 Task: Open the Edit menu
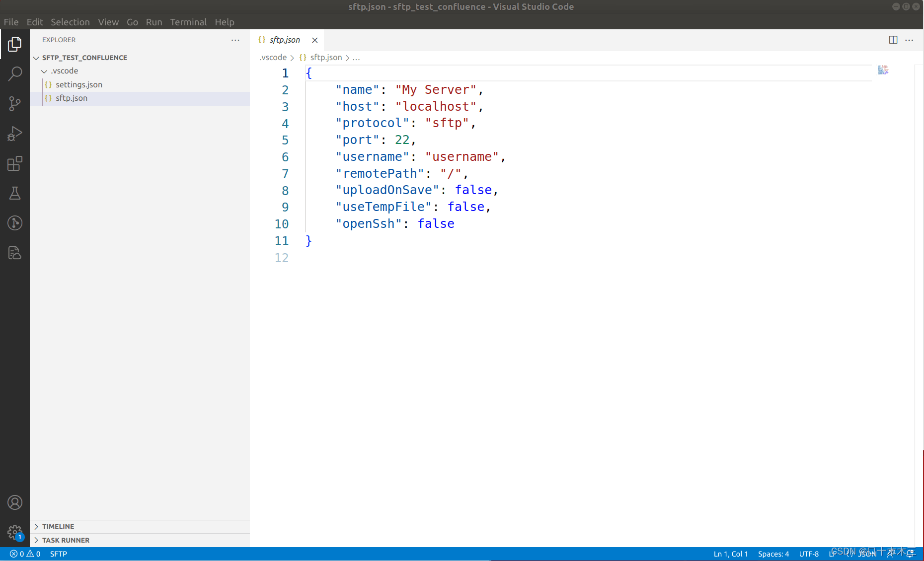click(35, 22)
